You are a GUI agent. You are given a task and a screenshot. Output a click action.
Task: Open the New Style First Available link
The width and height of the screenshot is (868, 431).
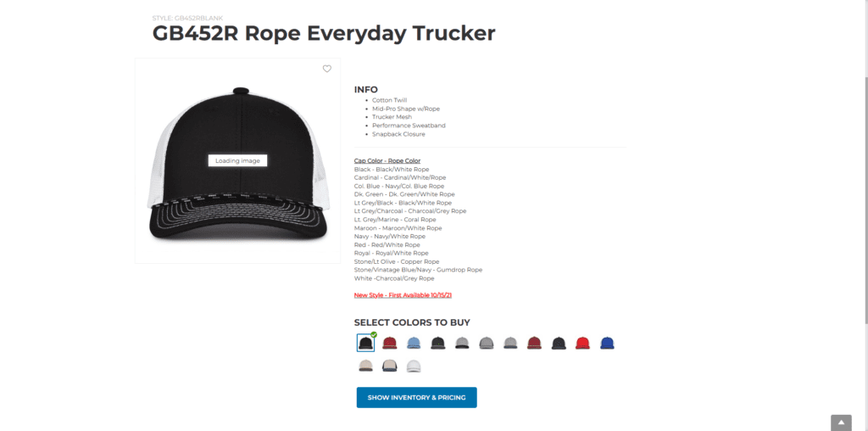pyautogui.click(x=403, y=295)
